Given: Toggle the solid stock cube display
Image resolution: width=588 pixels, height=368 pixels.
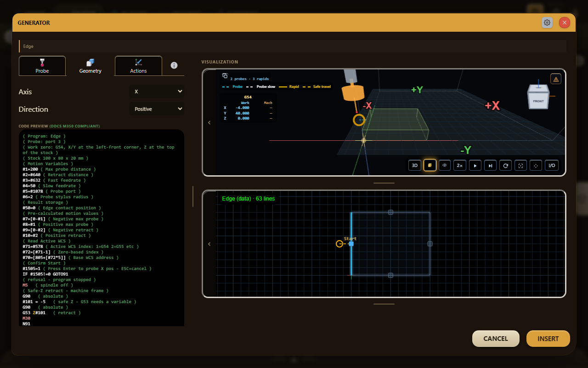Looking at the screenshot, I should coord(430,165).
